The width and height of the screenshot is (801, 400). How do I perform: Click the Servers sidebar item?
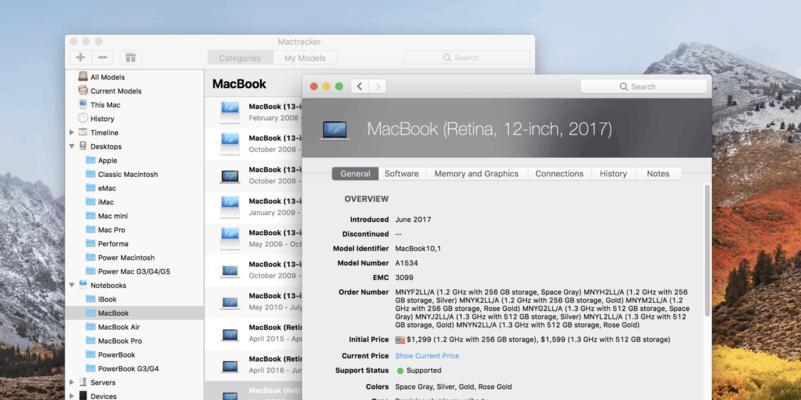coord(103,383)
